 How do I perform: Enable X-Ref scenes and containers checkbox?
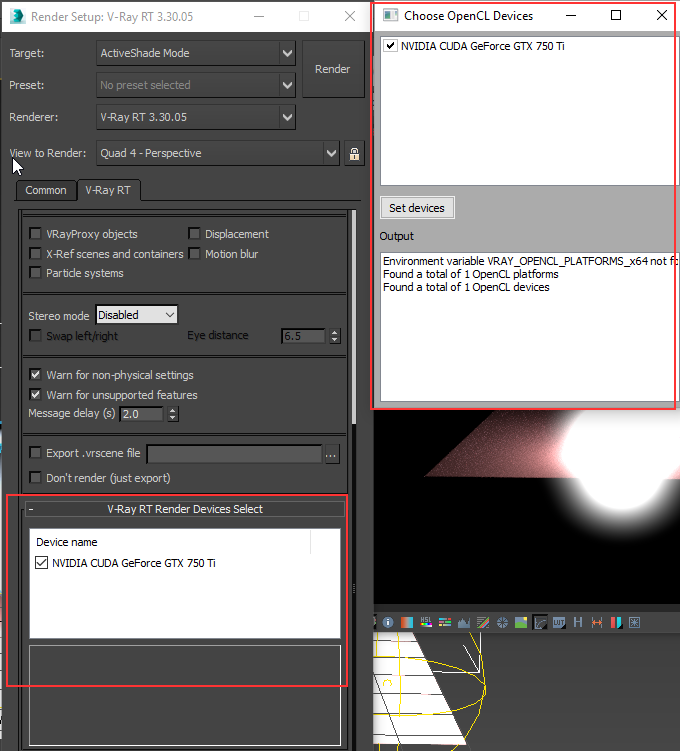pos(35,253)
